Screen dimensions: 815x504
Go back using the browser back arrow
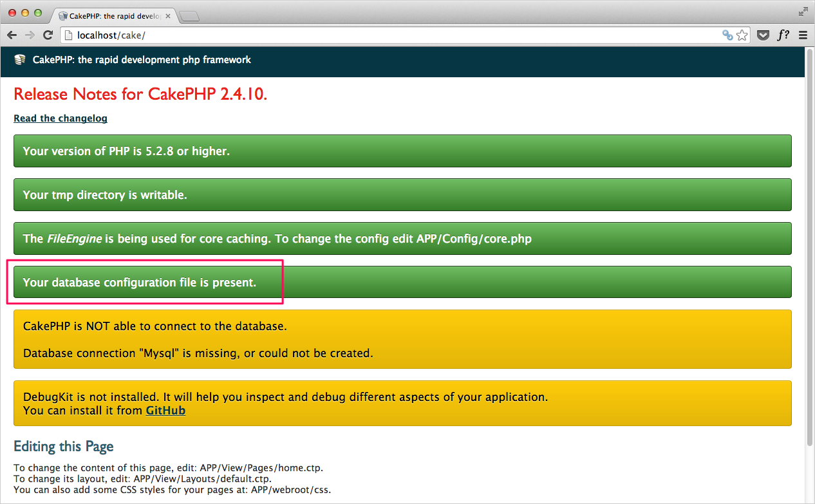(x=12, y=35)
